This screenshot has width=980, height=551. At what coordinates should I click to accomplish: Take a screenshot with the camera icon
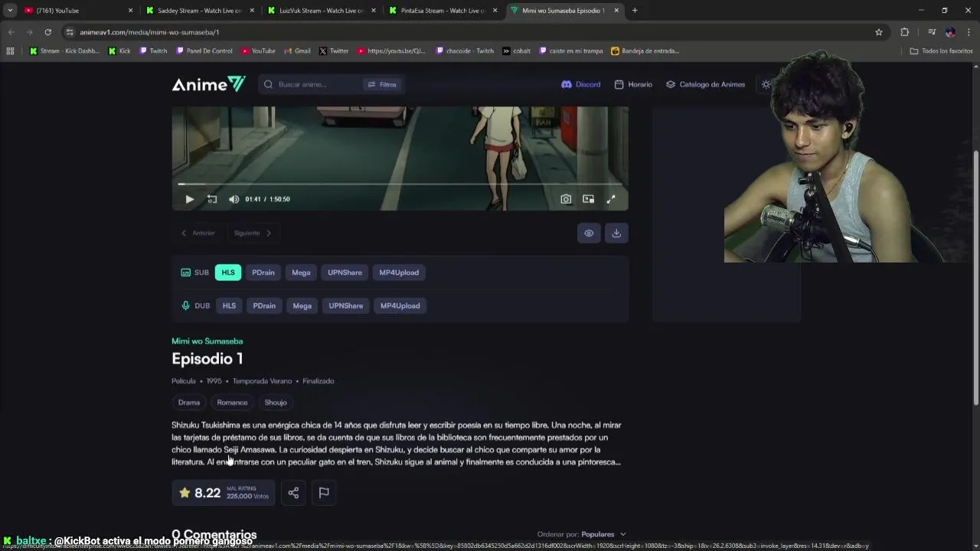(x=566, y=199)
